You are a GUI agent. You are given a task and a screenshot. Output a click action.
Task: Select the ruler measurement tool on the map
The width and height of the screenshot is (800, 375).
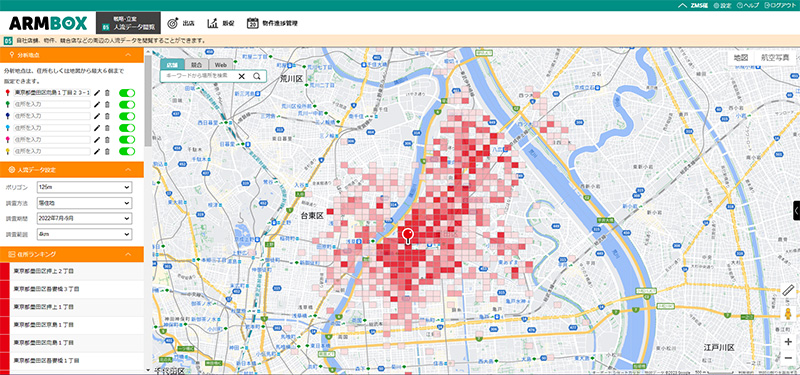788,291
